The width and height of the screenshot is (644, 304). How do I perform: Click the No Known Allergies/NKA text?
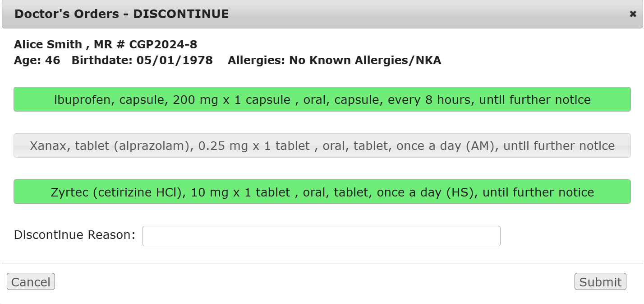[x=365, y=60]
